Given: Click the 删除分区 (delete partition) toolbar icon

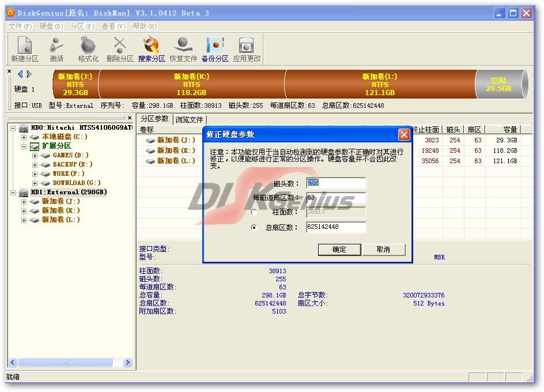Looking at the screenshot, I should tap(120, 50).
